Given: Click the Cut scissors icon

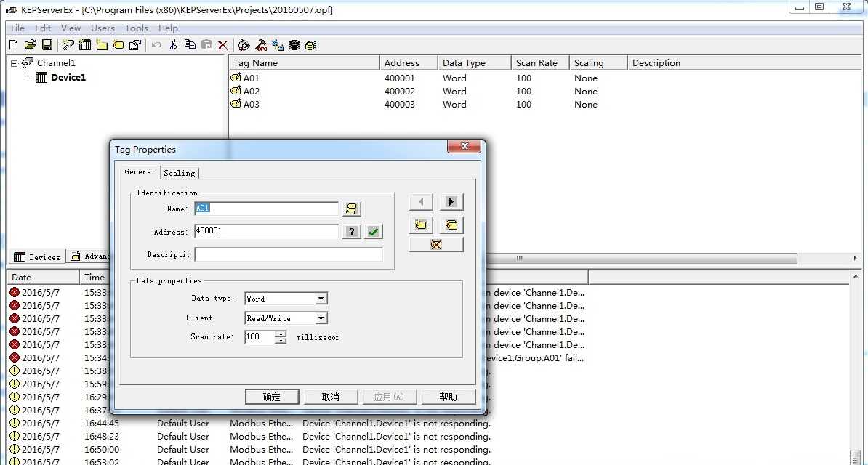Looking at the screenshot, I should pos(173,45).
